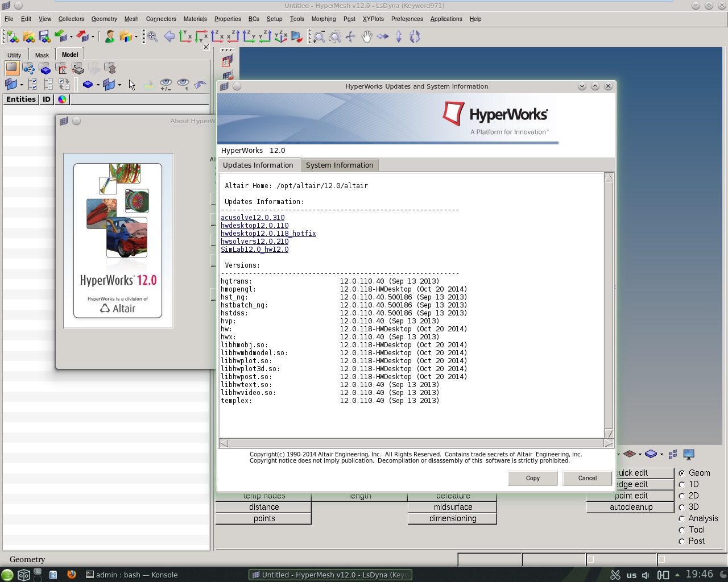The image size is (728, 582).
Task: Open the Morphing menu
Action: [324, 19]
